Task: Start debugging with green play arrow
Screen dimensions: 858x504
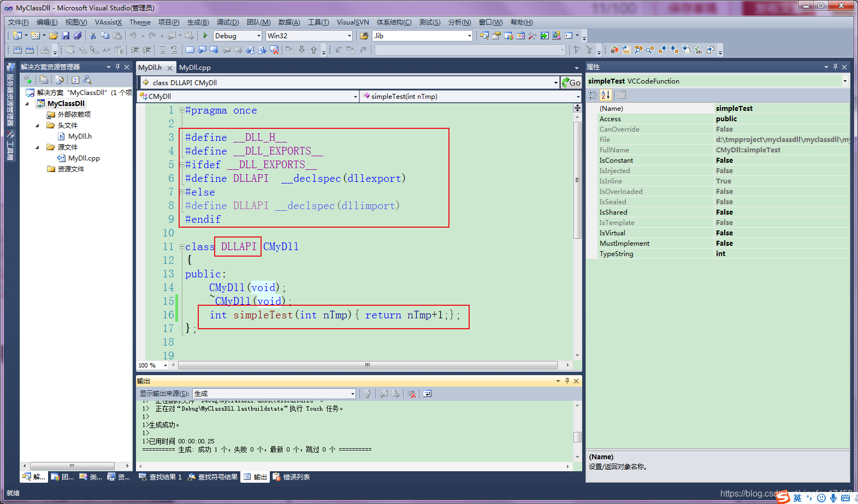Action: [x=205, y=35]
